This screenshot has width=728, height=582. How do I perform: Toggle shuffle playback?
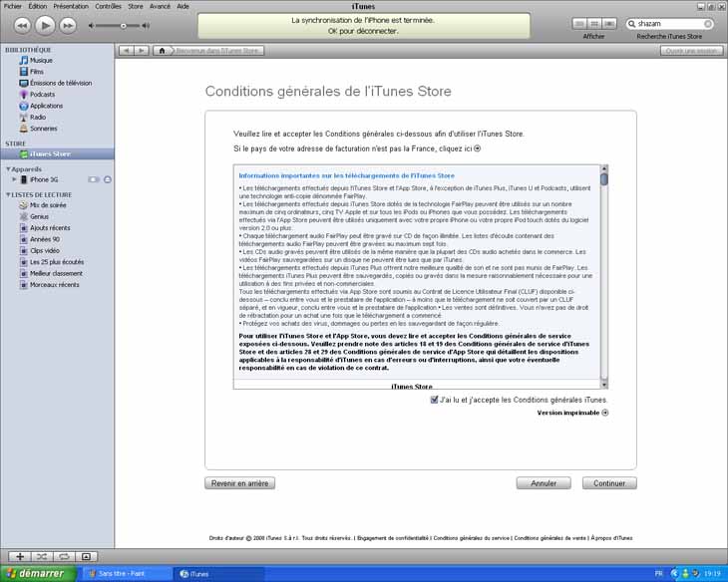(x=42, y=556)
